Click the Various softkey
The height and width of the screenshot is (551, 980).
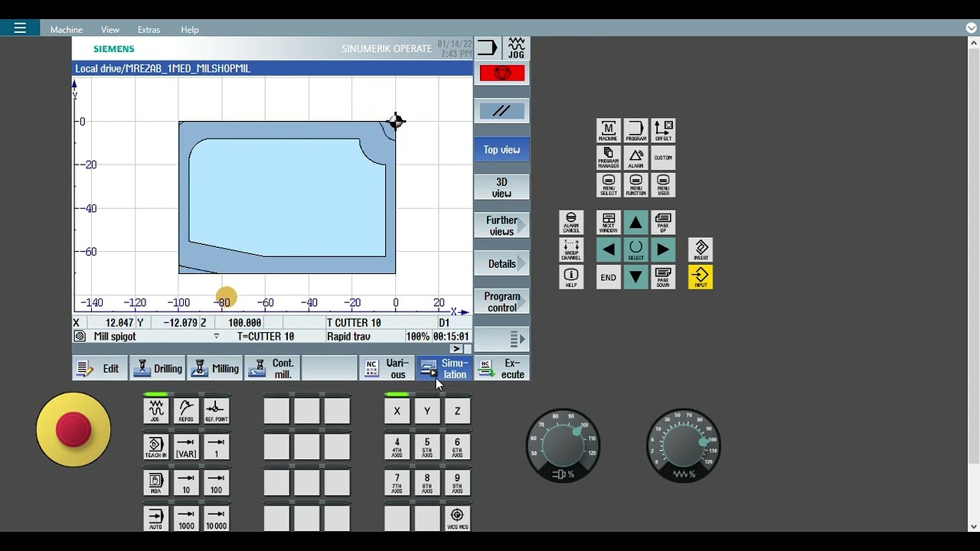point(387,369)
